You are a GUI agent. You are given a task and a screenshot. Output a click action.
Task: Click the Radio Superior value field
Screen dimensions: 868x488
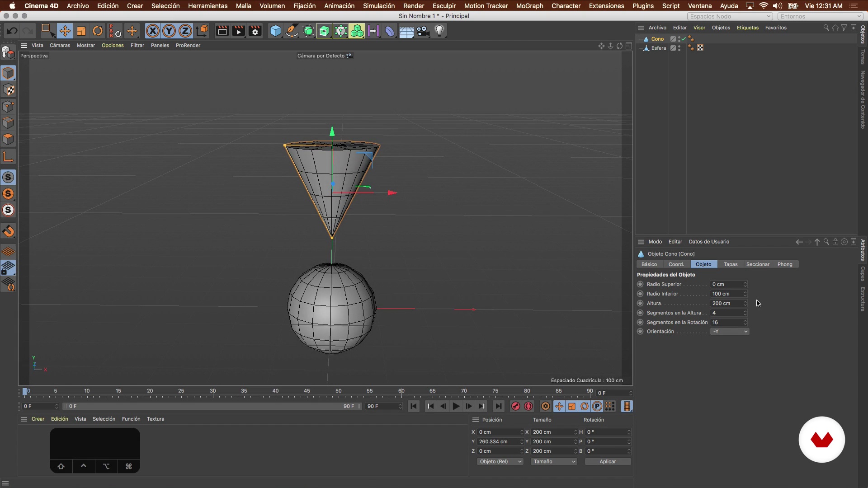tap(726, 284)
